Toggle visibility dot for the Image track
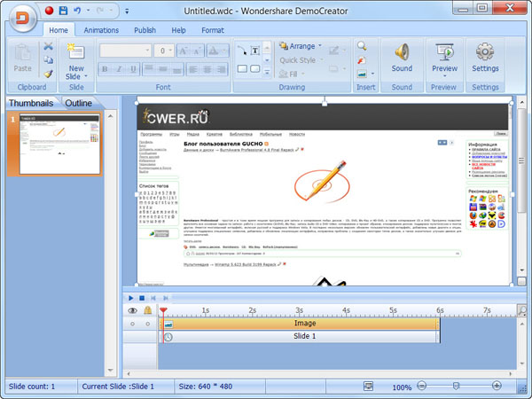Screen dimensions: 532x399 click(133, 325)
